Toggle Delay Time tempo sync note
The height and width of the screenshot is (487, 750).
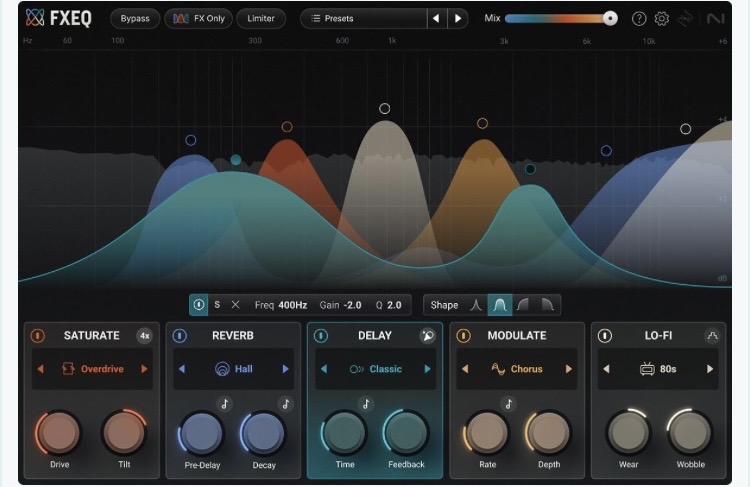pos(366,404)
